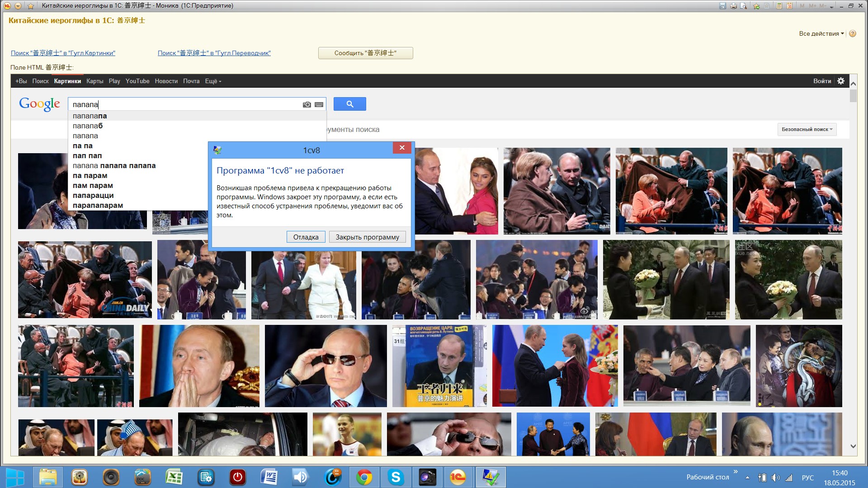Viewport: 868px width, 488px height.
Task: Open the calendar icon in title bar
Action: pos(789,6)
